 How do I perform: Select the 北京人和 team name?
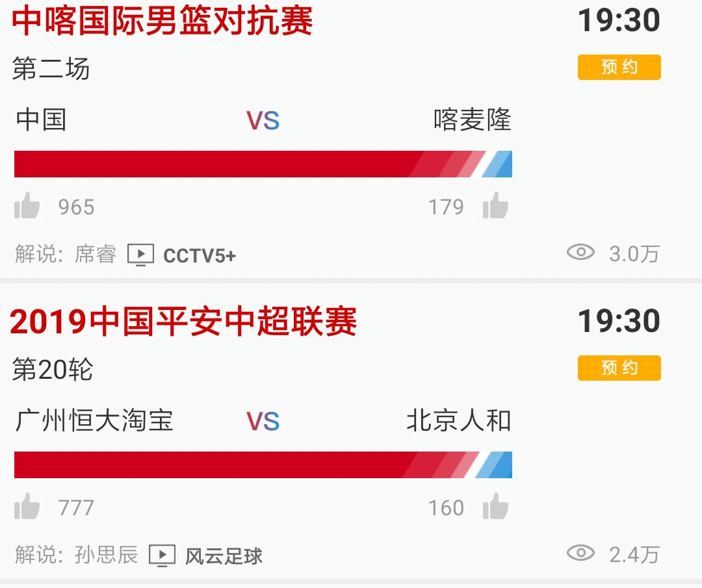(x=459, y=421)
